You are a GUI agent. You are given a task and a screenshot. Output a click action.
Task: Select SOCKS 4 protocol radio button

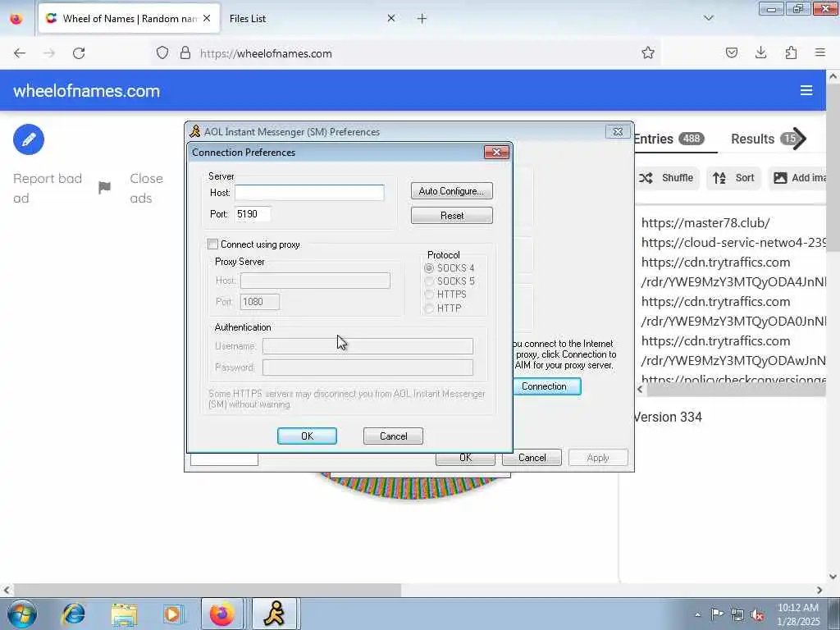pos(429,268)
